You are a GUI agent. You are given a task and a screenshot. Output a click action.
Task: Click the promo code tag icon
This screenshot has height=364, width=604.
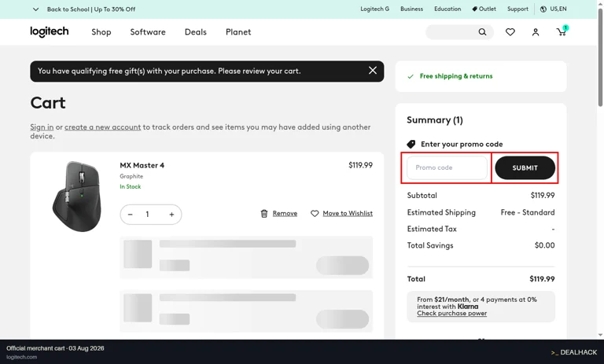411,144
